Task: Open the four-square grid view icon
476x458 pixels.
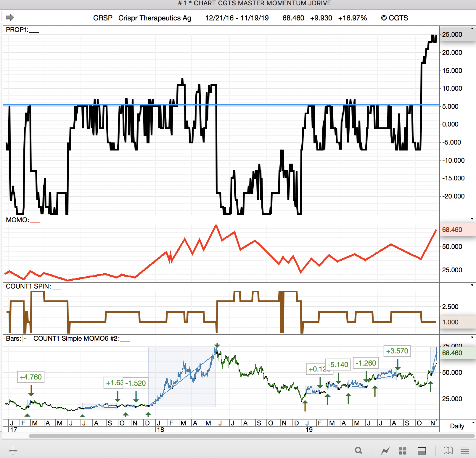Action: [x=403, y=451]
